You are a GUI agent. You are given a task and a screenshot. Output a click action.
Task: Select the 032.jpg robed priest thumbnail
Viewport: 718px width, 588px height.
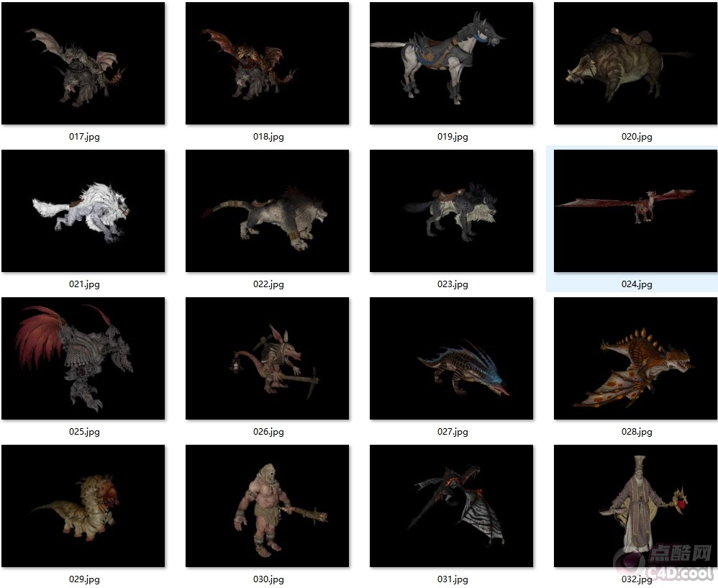click(x=635, y=505)
